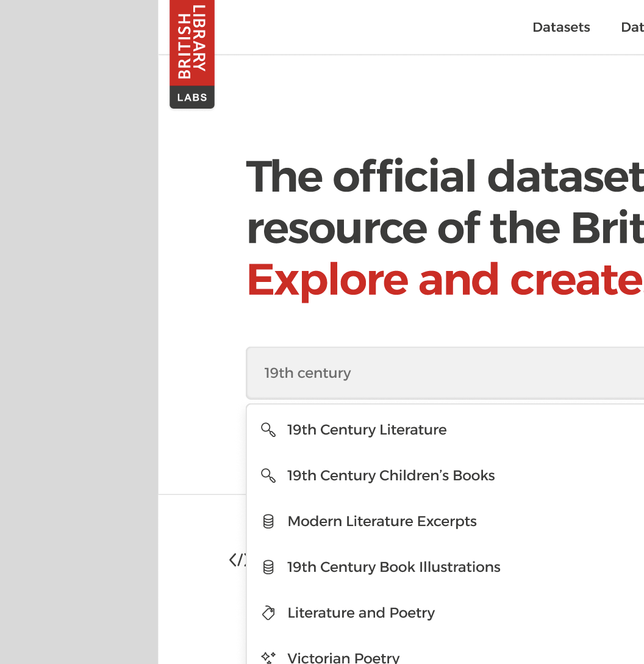Click the magnifier icon beside "19th Century Literature"

268,430
